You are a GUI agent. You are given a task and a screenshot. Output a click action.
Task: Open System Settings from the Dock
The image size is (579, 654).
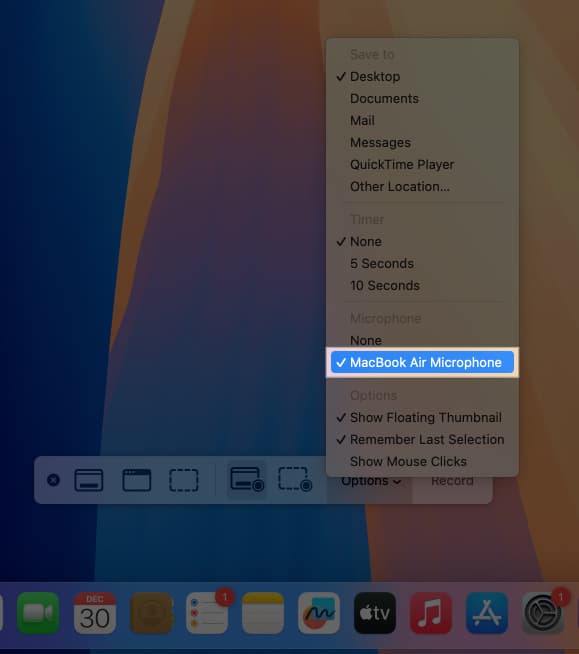pos(543,613)
